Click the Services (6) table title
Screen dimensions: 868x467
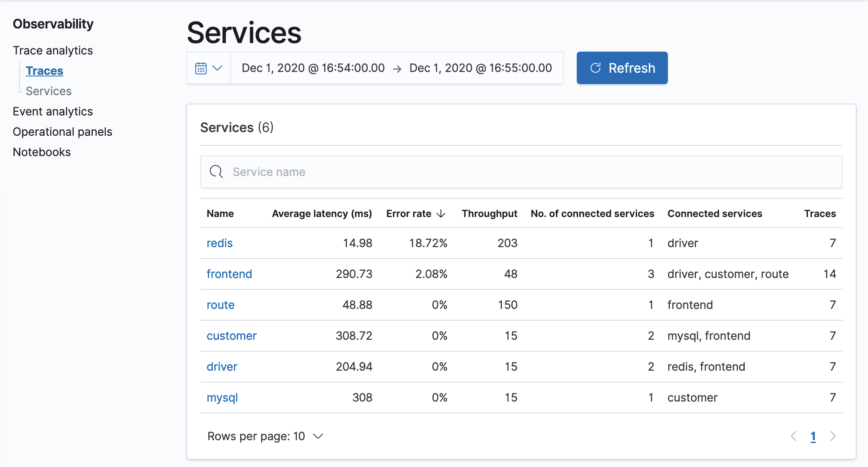click(237, 128)
